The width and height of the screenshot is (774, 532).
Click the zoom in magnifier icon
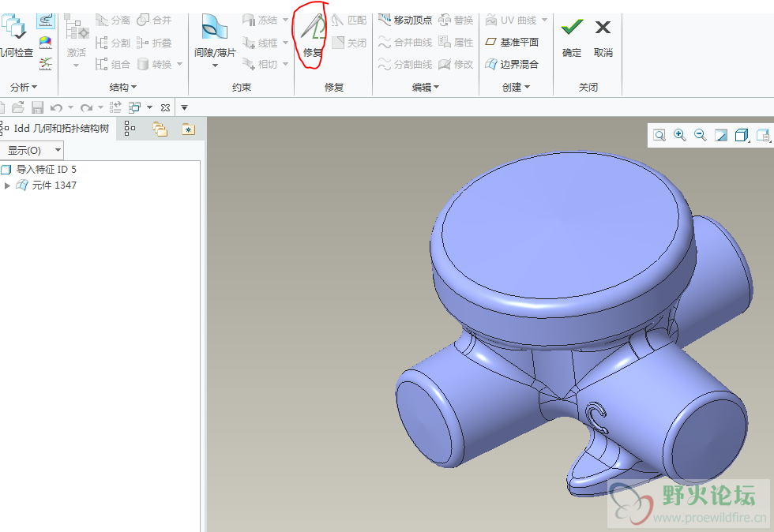680,135
